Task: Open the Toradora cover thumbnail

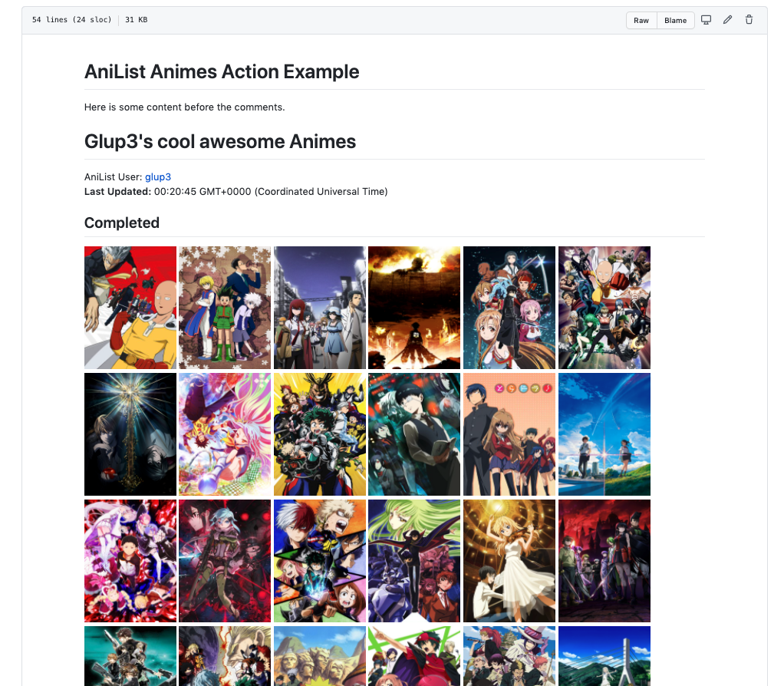Action: coord(509,434)
